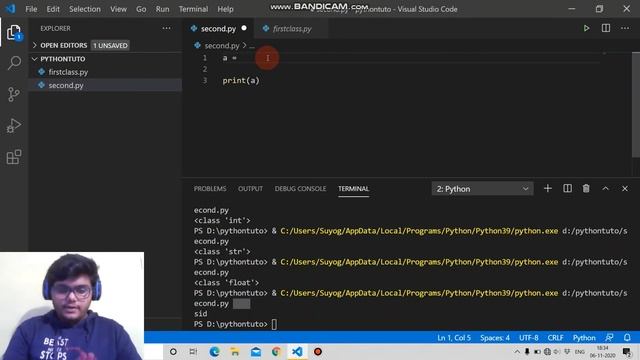Screen dimensions: 640x360
Task: Focus the terminal prompt PS D:\pythontuto>
Action: coord(231,324)
